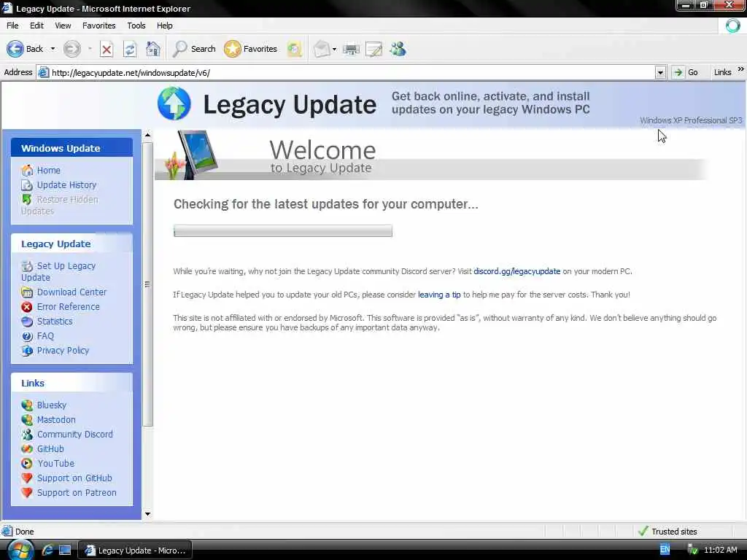Open the Favorites menu
The height and width of the screenshot is (560, 747).
tap(99, 26)
